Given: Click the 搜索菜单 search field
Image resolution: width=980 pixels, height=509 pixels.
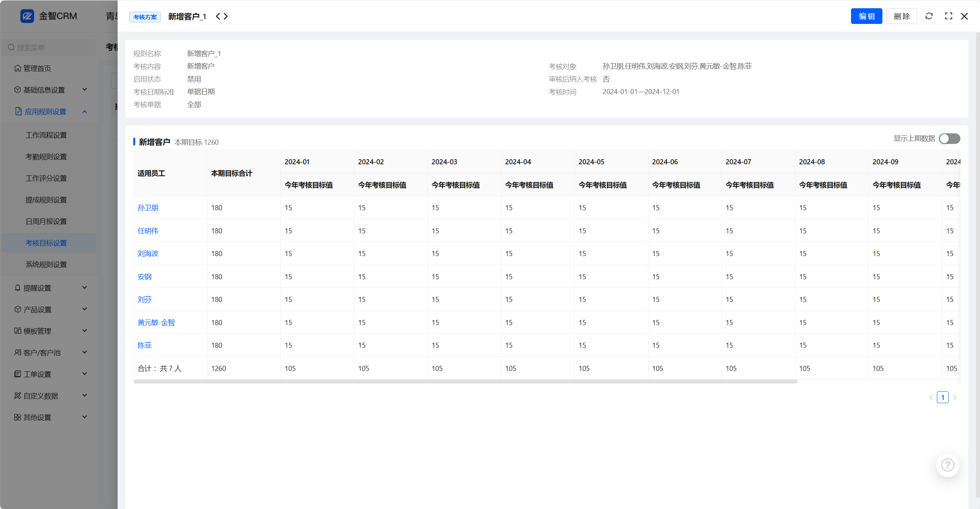Looking at the screenshot, I should pyautogui.click(x=49, y=47).
